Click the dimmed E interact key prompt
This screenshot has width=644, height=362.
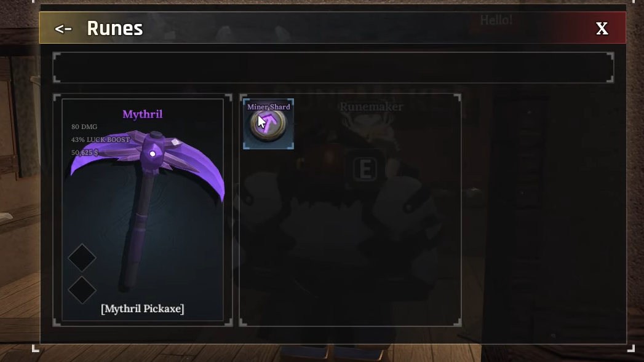[x=365, y=168]
